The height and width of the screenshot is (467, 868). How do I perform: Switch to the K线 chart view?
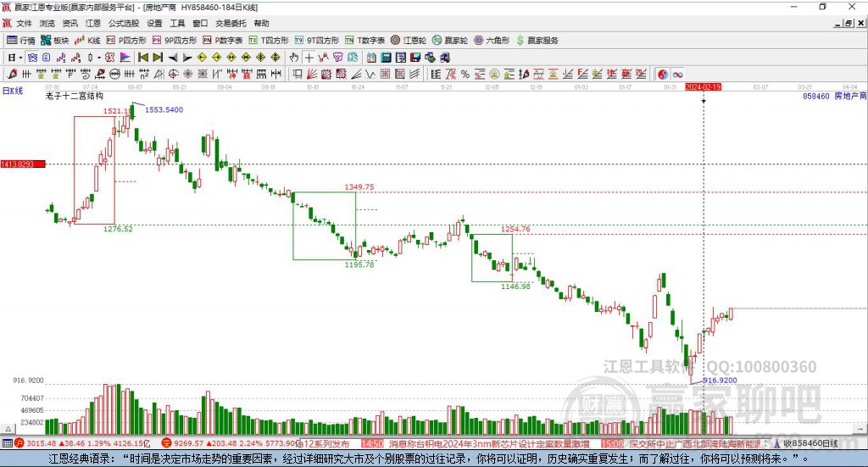pos(87,41)
